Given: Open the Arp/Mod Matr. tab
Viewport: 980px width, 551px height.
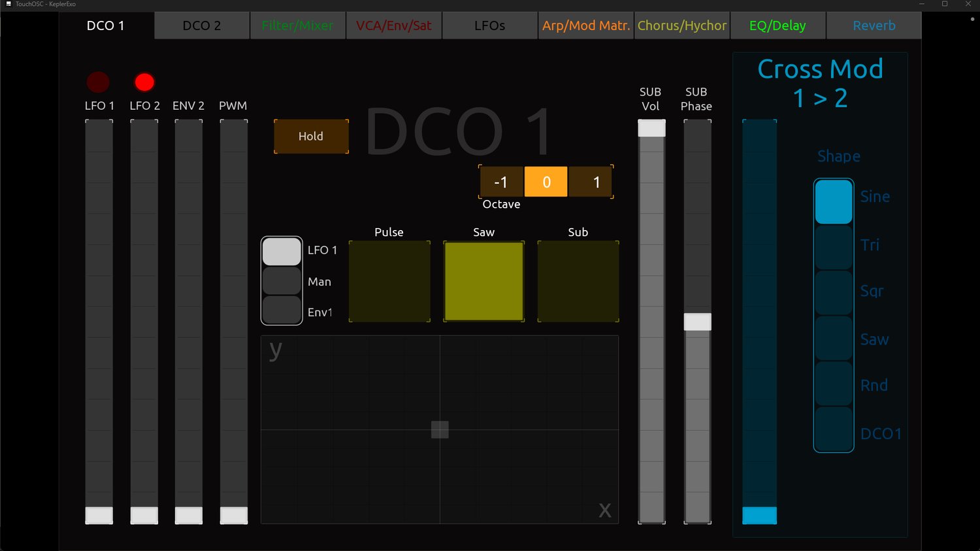Looking at the screenshot, I should click(586, 25).
